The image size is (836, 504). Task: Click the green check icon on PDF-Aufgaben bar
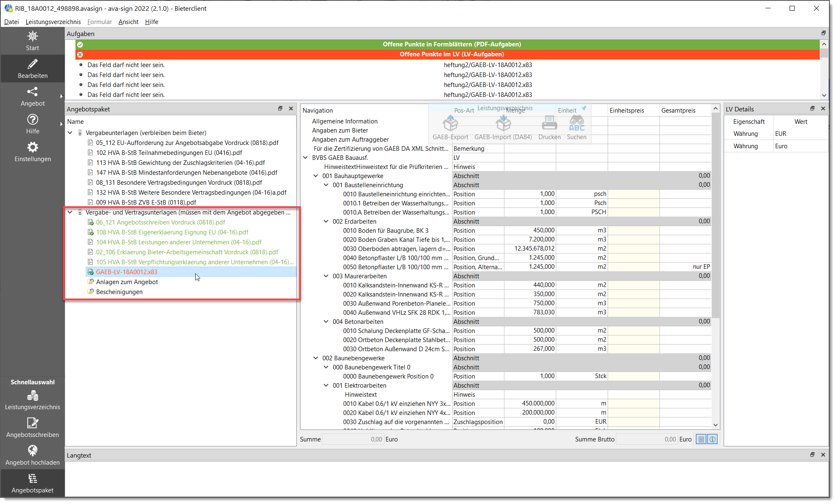click(x=80, y=44)
